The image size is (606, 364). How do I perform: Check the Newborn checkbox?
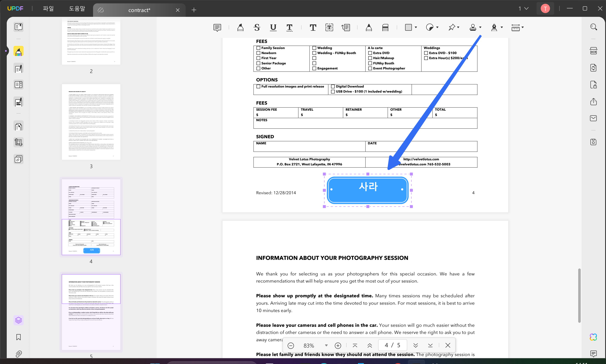click(258, 53)
